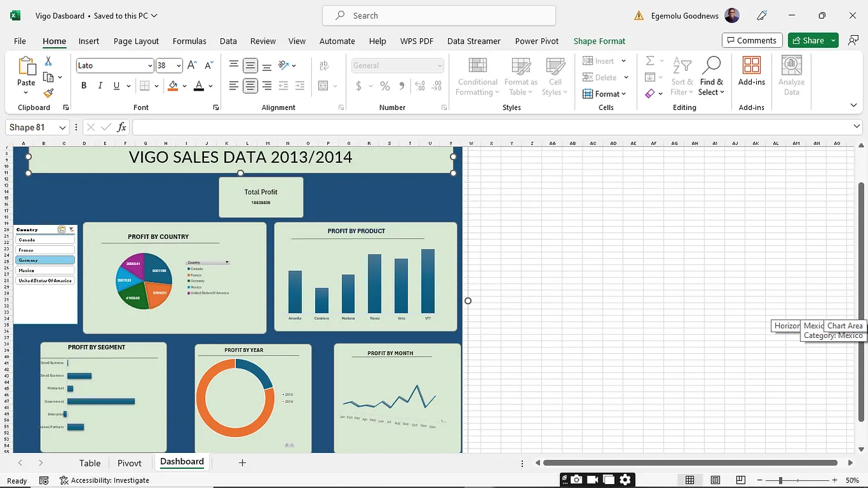Open Conditional Formatting options
Screen dimensions: 868x488
[477, 76]
